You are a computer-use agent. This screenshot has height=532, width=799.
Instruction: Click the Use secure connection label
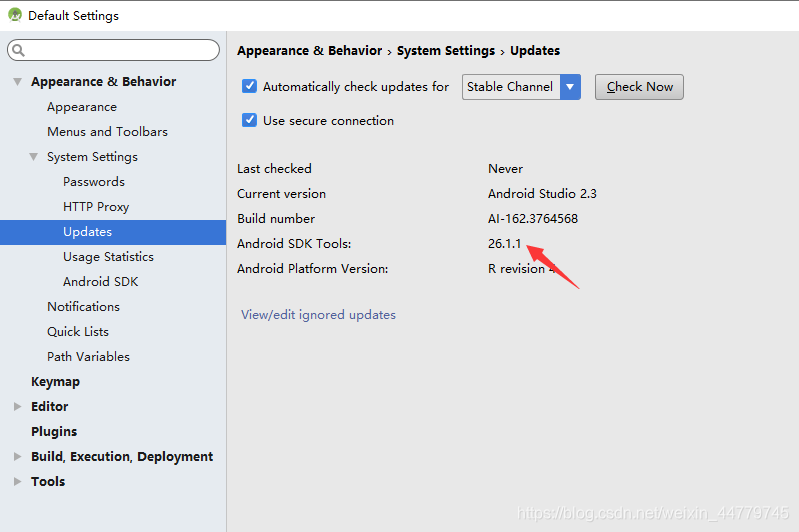(328, 121)
